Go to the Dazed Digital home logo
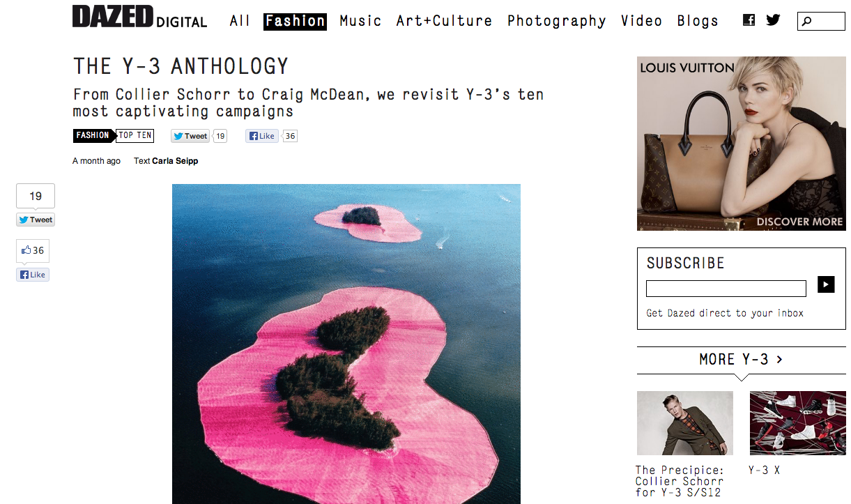The image size is (851, 504). [140, 17]
